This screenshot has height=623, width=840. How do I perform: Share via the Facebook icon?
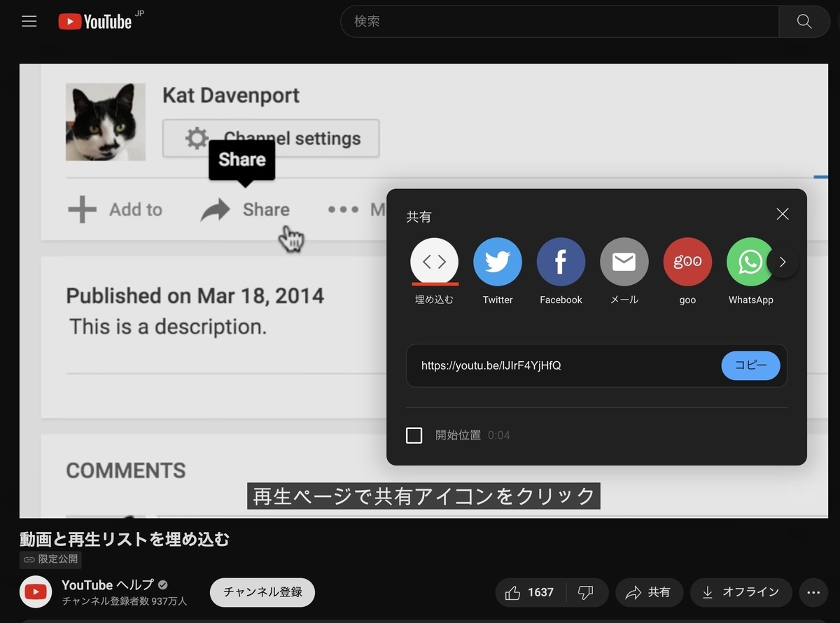coord(561,262)
